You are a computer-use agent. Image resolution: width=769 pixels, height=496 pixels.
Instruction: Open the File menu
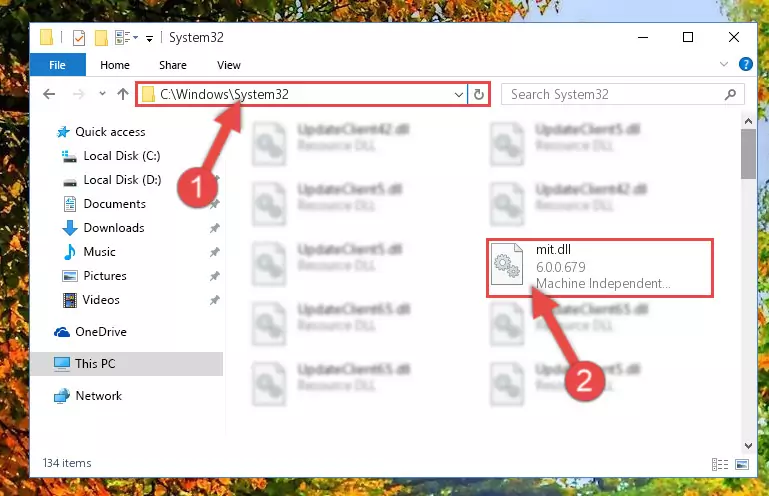[57, 65]
